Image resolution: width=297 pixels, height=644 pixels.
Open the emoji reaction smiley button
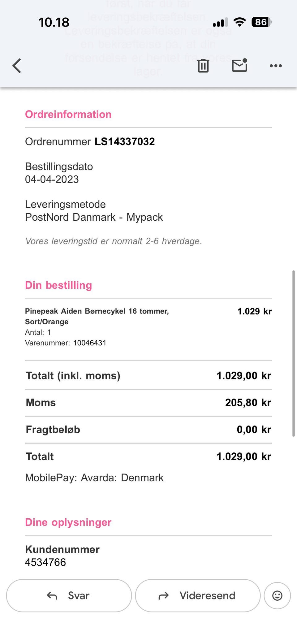277,595
